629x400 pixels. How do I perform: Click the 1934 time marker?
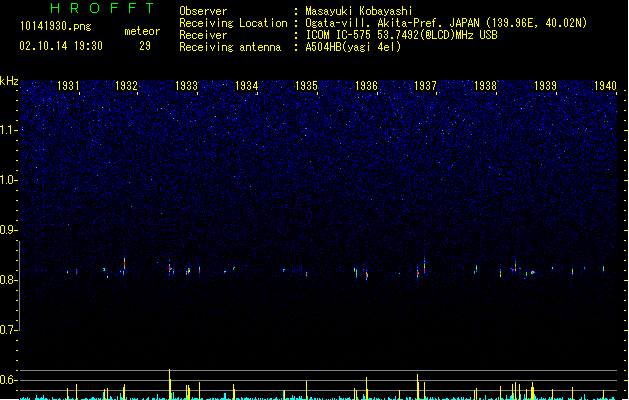coord(246,86)
